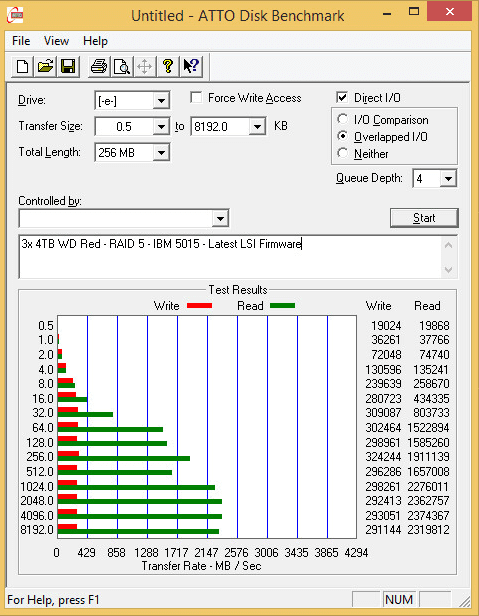Close the ATTO Disk Benchmark window

pos(450,12)
